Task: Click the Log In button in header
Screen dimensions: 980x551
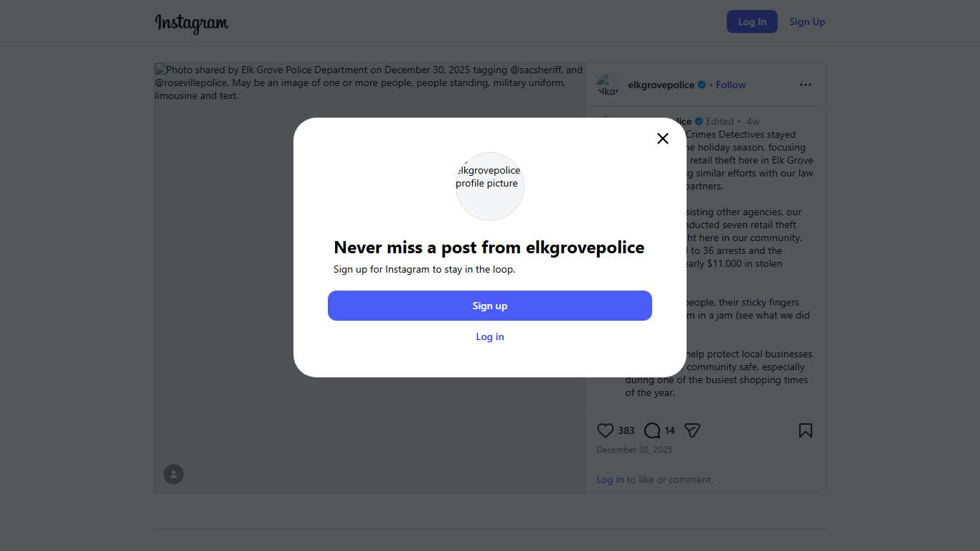Action: (x=752, y=22)
